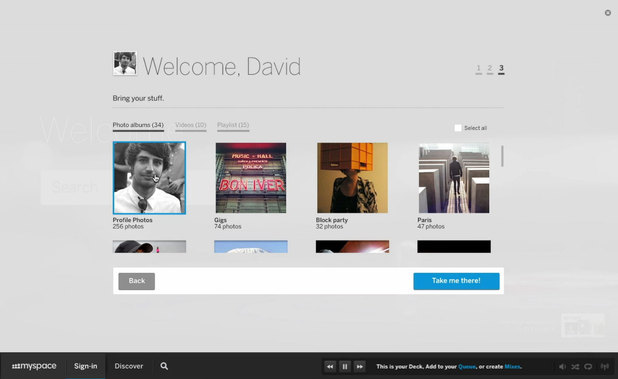Select step 3 indicator
Image resolution: width=618 pixels, height=379 pixels.
[501, 69]
